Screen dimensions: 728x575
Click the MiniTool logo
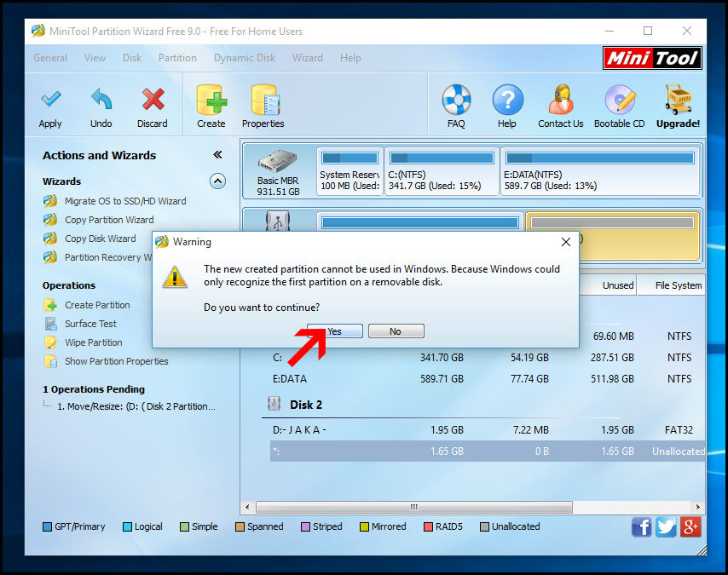pos(652,58)
